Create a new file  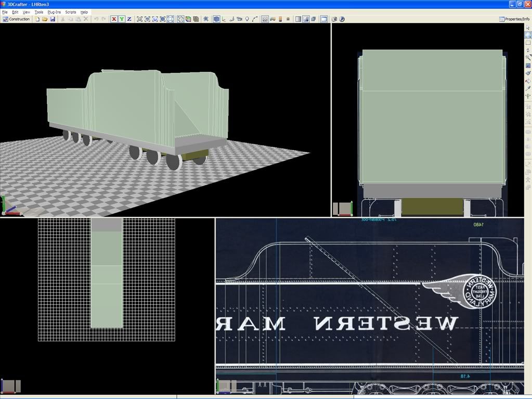tap(37, 19)
